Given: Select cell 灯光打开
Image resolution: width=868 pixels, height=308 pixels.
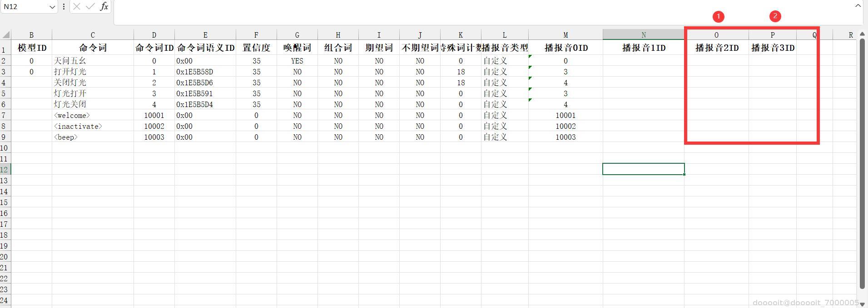Looking at the screenshot, I should 93,93.
